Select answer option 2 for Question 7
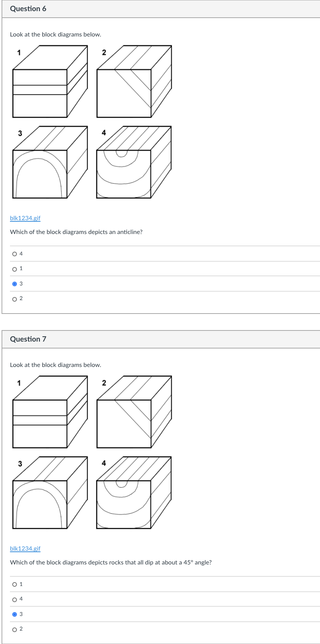The height and width of the screenshot is (644, 320). click(14, 629)
